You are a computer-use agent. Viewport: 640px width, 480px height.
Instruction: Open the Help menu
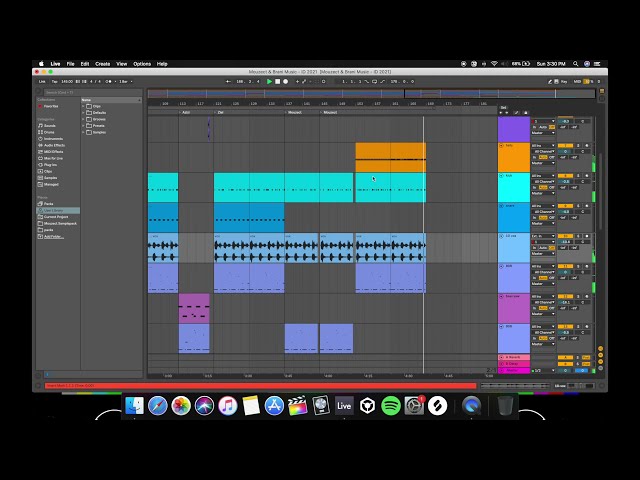point(162,64)
